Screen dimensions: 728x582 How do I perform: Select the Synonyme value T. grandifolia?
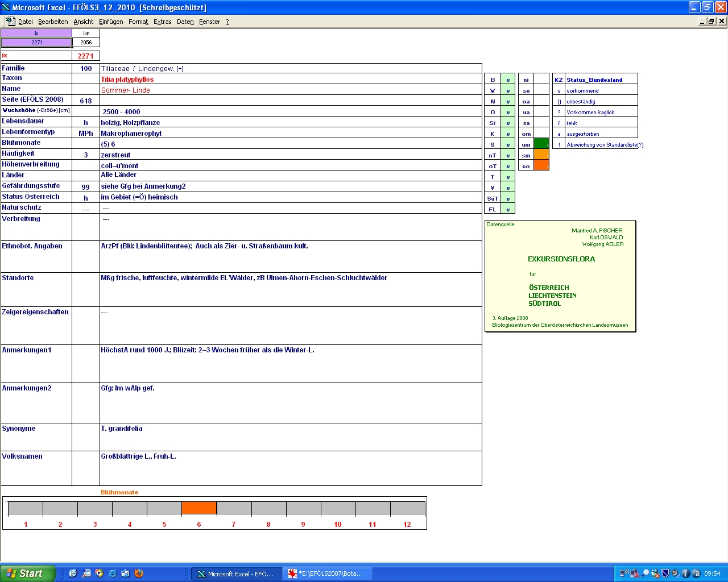291,437
